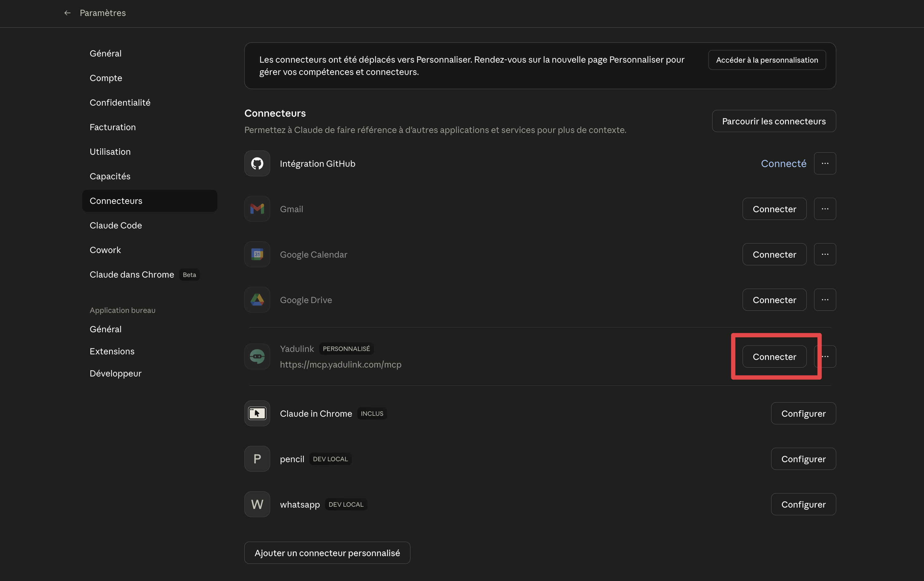Select Général under Application bureau

coord(150,329)
